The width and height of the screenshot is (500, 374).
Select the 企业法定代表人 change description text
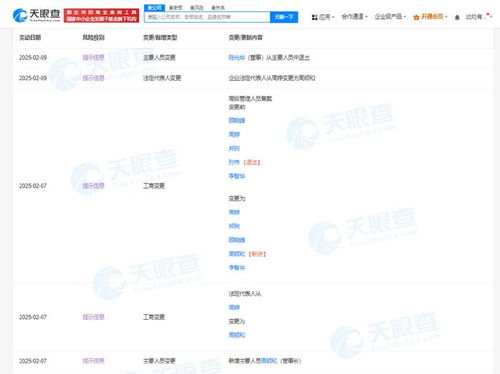click(x=272, y=78)
